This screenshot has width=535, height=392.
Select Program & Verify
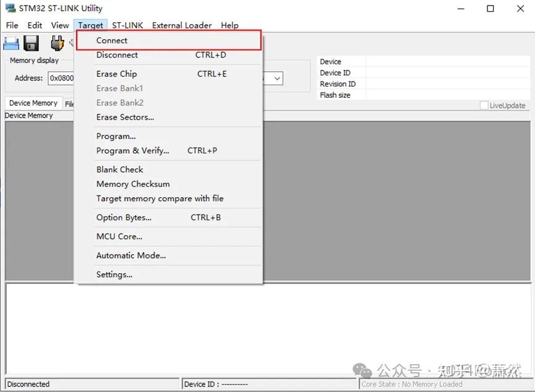(133, 150)
